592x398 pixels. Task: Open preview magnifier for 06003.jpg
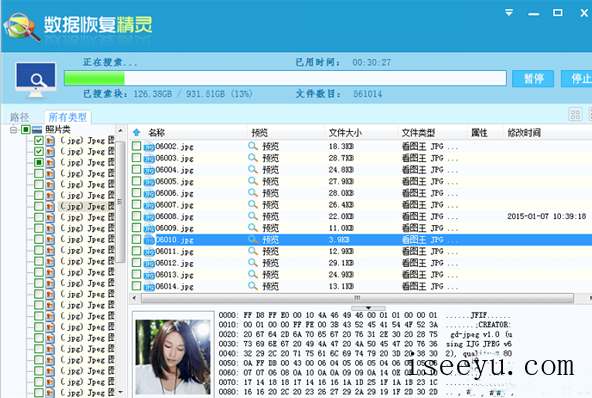(x=253, y=157)
